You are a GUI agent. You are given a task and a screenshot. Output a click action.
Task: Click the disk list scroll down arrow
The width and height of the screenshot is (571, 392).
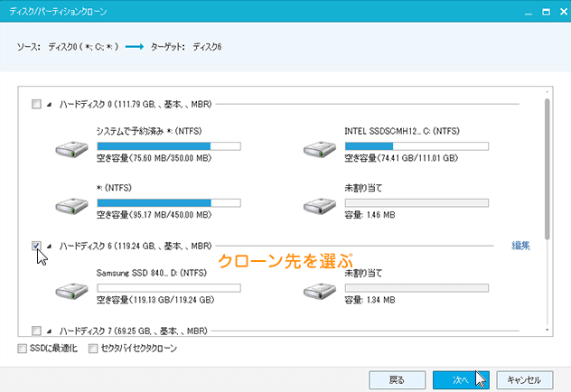tap(547, 330)
